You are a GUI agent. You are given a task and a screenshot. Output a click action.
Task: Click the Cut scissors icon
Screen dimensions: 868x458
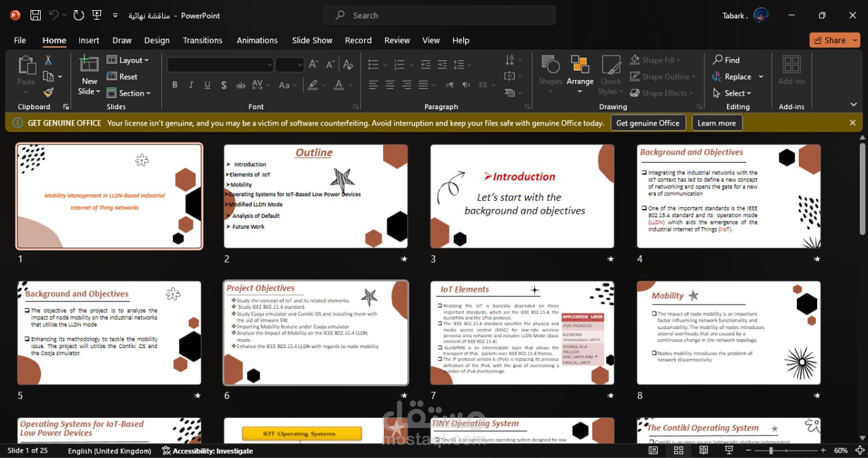tap(48, 60)
